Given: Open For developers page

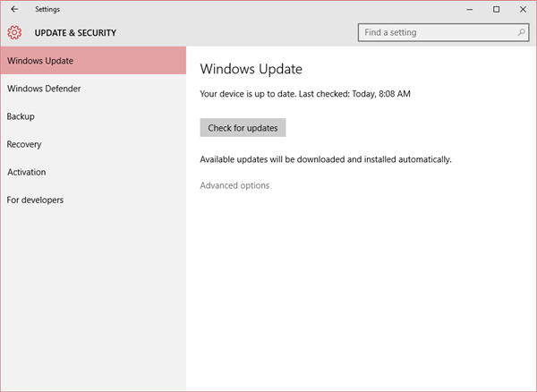Looking at the screenshot, I should (93, 200).
